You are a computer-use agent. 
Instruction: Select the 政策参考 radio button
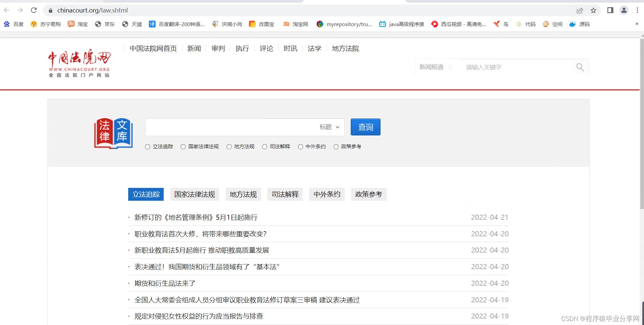click(x=336, y=147)
